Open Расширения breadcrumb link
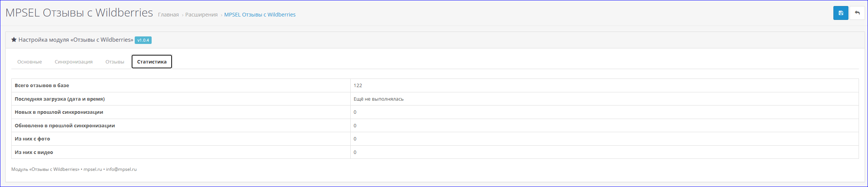 click(x=201, y=15)
